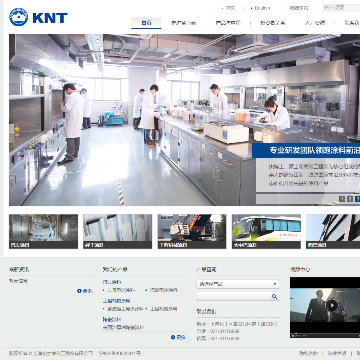Open the bus coach coatings thumbnail
Screen dimensions: 360x360
(266, 231)
